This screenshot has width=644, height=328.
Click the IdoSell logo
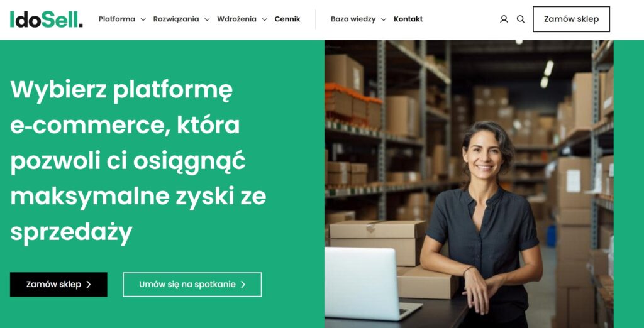coord(47,19)
